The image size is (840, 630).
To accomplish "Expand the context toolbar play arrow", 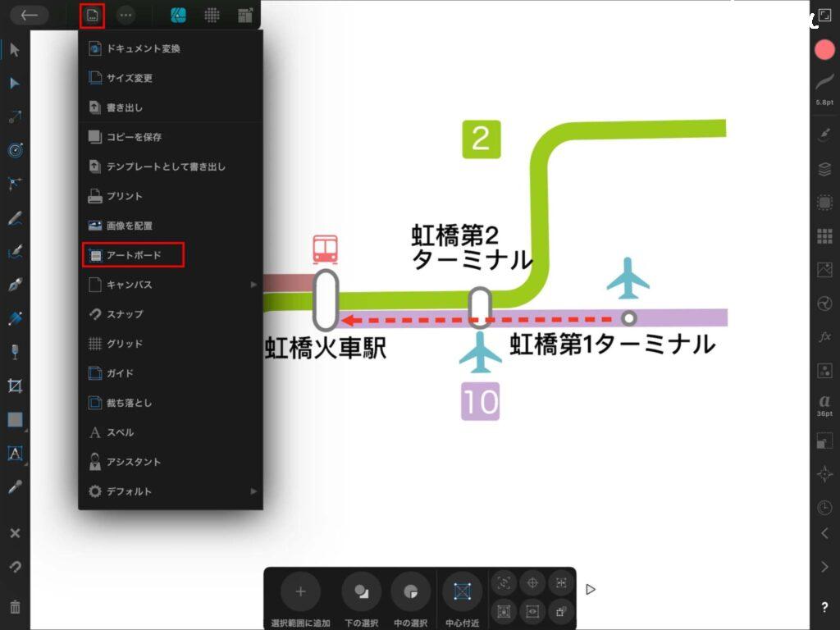I will tap(591, 589).
